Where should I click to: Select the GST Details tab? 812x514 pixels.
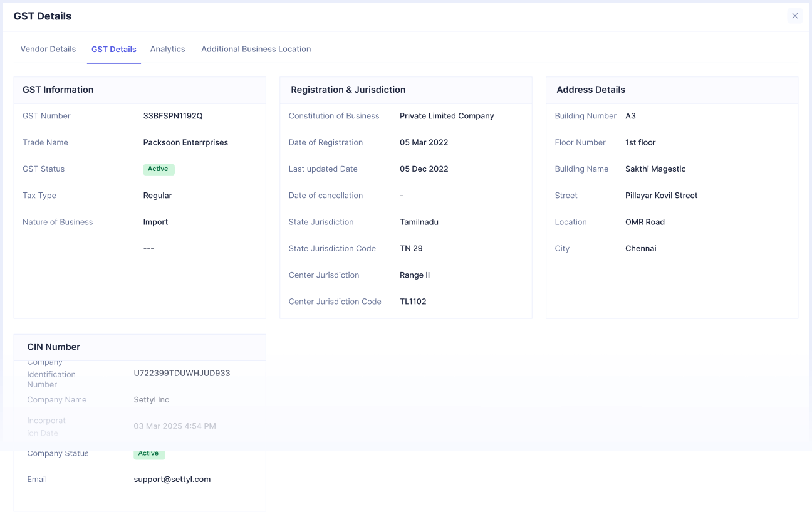[114, 49]
